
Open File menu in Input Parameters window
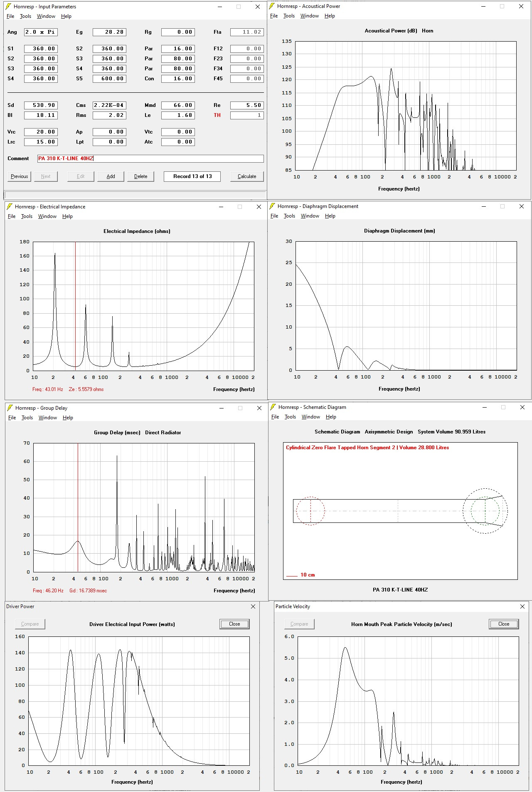tap(10, 16)
